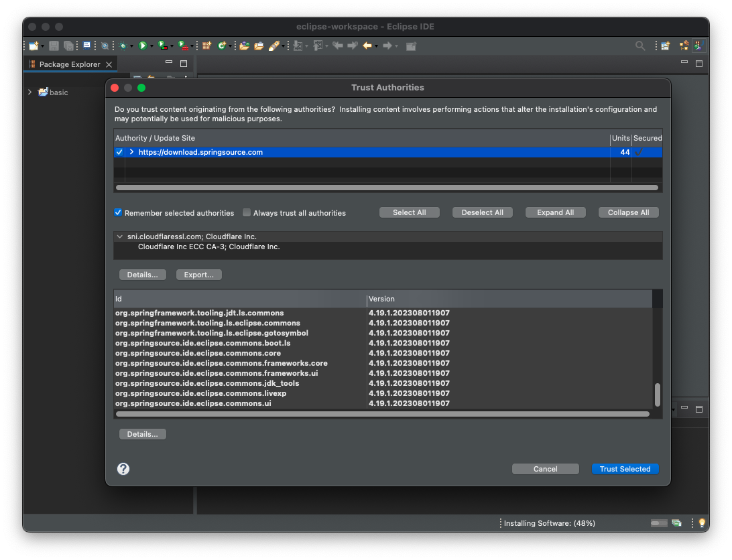Open the Back history dropdown arrow

[376, 46]
